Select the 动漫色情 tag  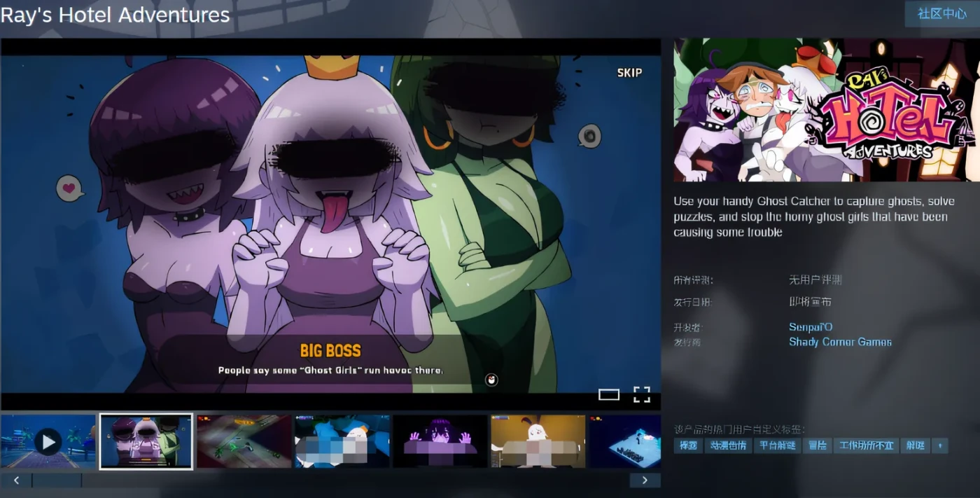pyautogui.click(x=728, y=445)
